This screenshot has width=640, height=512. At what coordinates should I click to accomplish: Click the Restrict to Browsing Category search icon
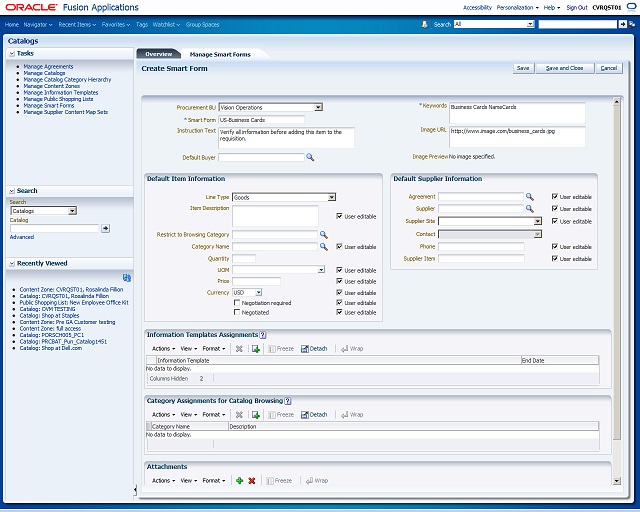[x=324, y=235]
